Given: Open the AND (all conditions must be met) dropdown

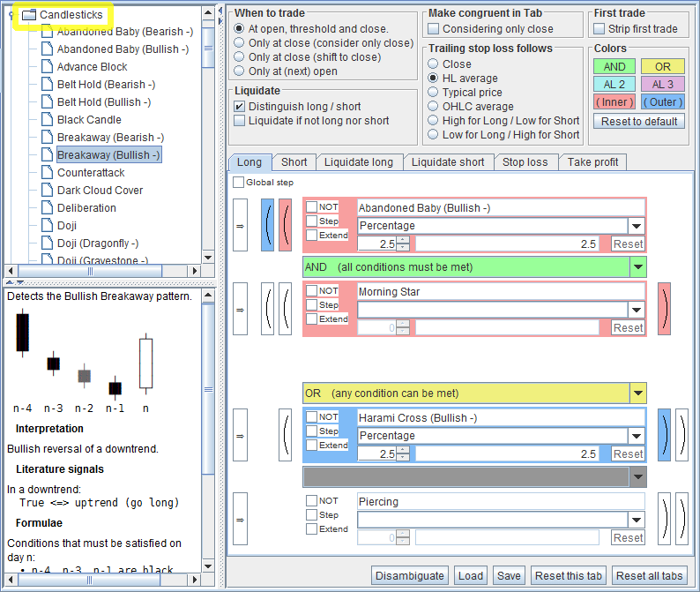Looking at the screenshot, I should click(638, 267).
